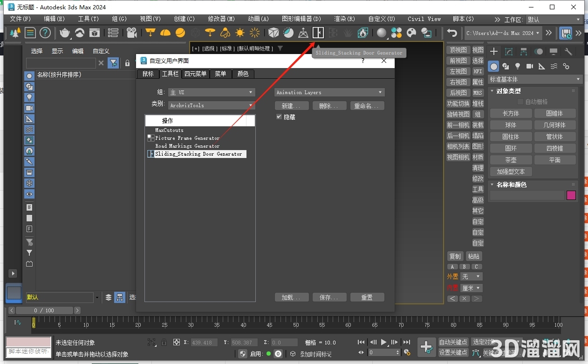588x364 pixels.
Task: Toggle 自动关键点 animation mode on
Action: pyautogui.click(x=453, y=342)
